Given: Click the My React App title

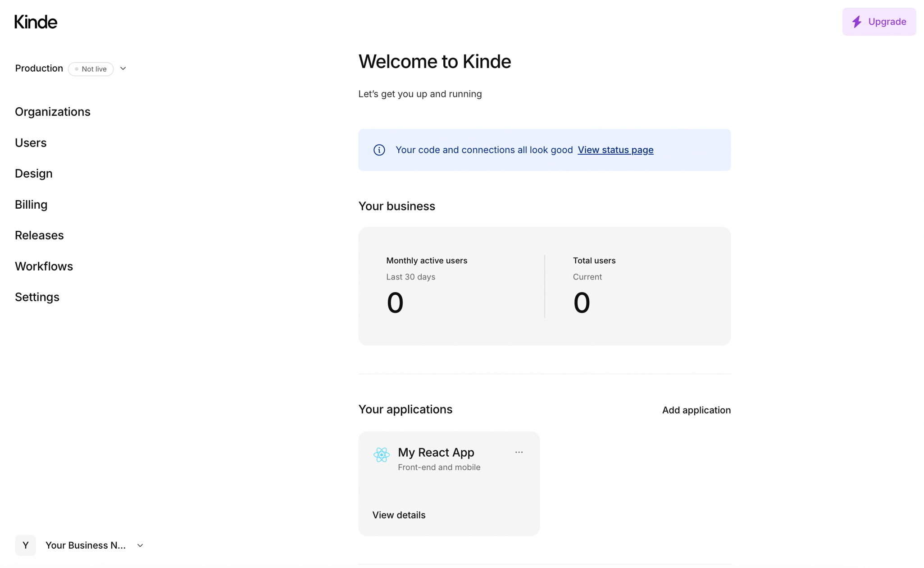Looking at the screenshot, I should point(436,452).
